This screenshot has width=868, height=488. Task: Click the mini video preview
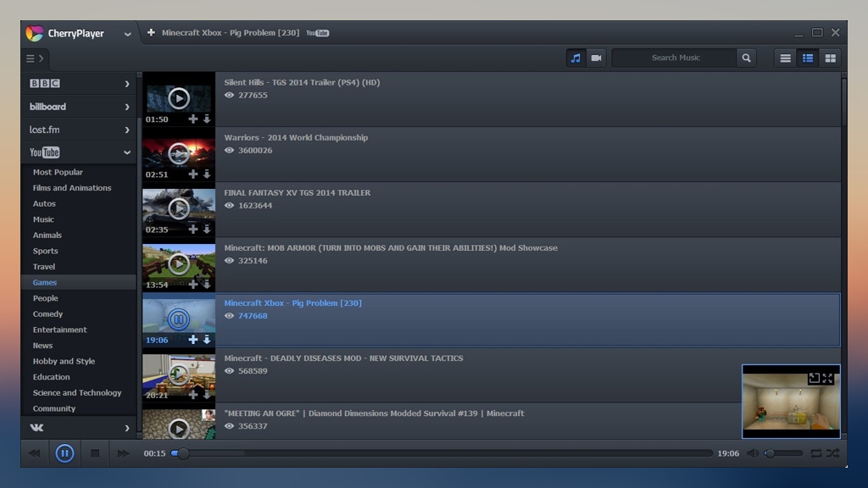[791, 402]
